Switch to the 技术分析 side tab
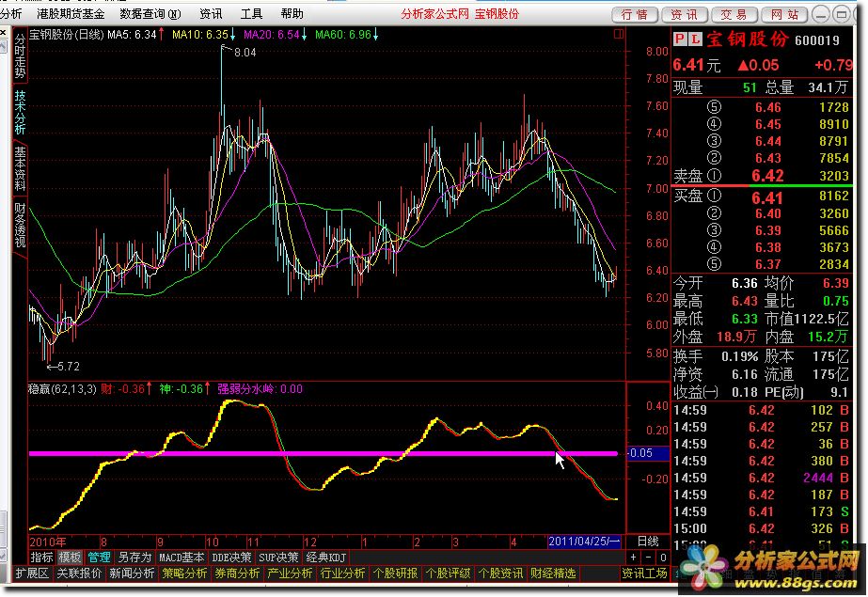This screenshot has width=868, height=597. [x=20, y=112]
